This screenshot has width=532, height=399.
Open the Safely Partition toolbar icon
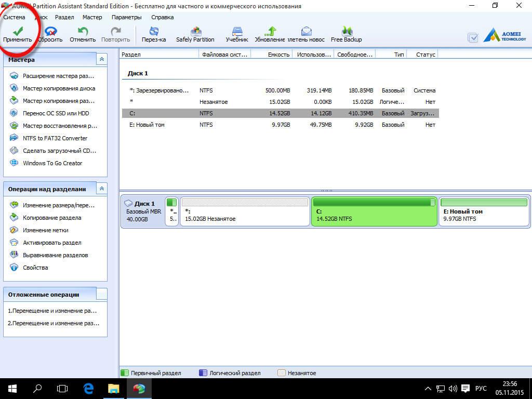[x=195, y=32]
